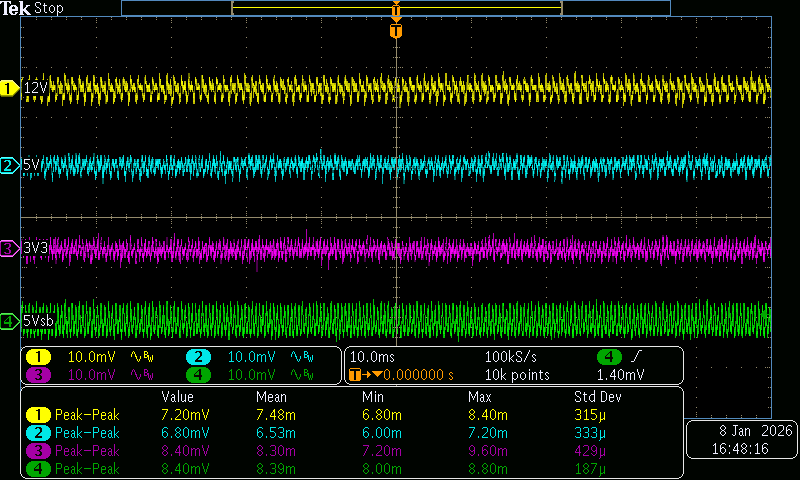Toggle channel 2 cyan badge in scale readout
Viewport: 800px width, 480px height.
pyautogui.click(x=197, y=357)
